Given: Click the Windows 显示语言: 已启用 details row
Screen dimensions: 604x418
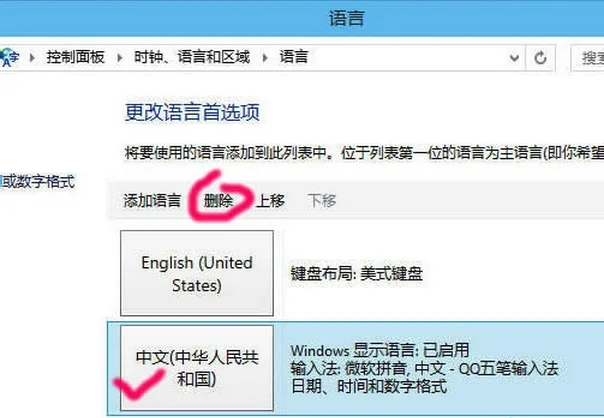Looking at the screenshot, I should pos(380,351).
